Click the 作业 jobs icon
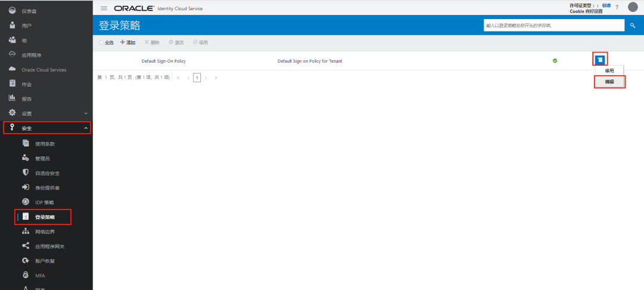This screenshot has height=290, width=644. (13, 84)
